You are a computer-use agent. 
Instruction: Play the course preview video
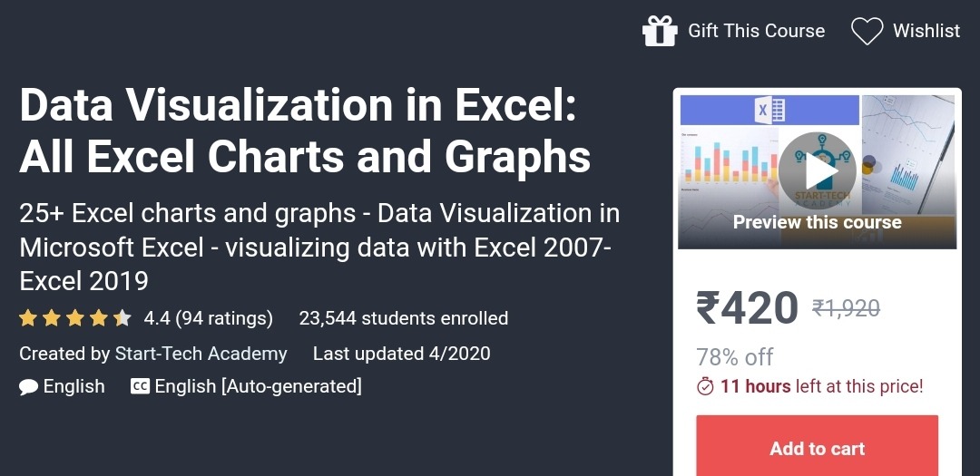(x=818, y=171)
